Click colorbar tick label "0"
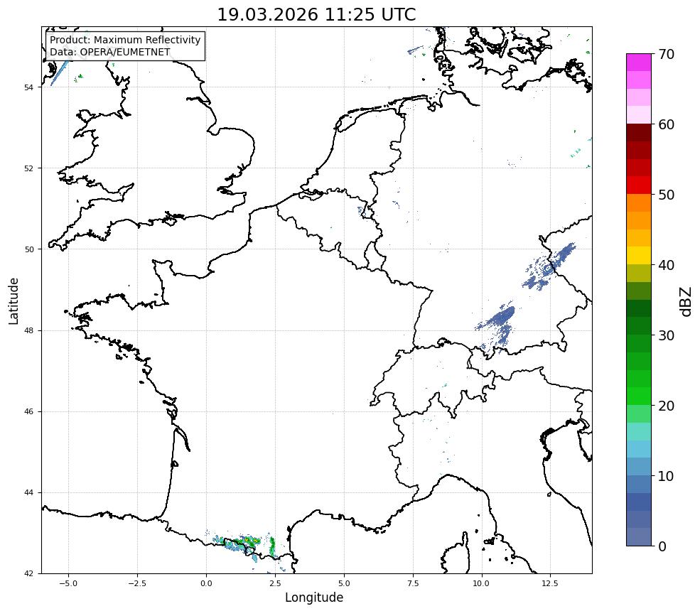 pos(662,546)
